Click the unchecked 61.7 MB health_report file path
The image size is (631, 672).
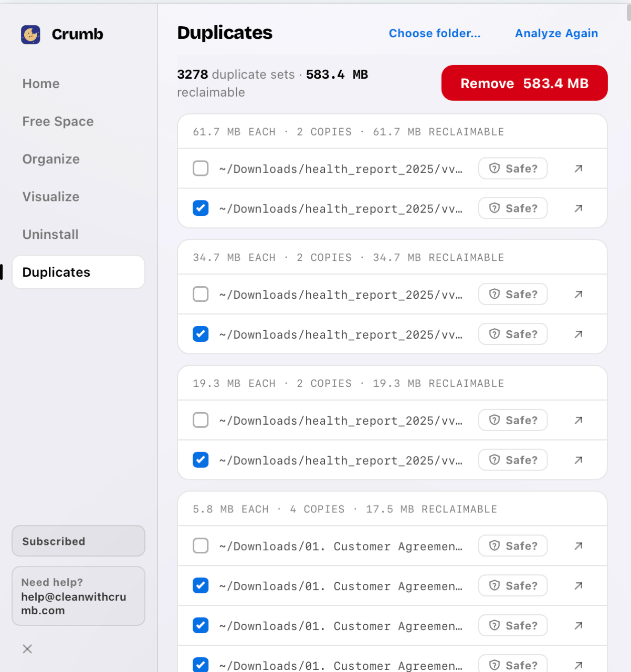(341, 169)
